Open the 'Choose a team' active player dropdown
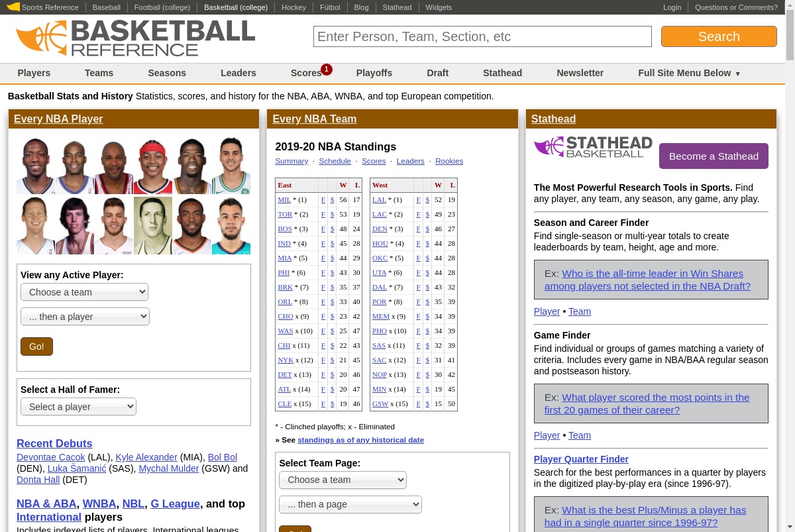 84,292
